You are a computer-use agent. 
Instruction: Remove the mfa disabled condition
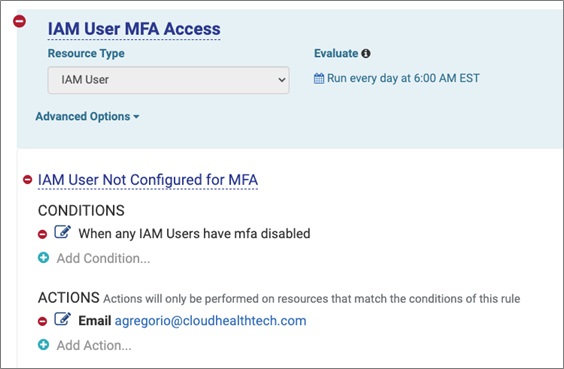42,234
